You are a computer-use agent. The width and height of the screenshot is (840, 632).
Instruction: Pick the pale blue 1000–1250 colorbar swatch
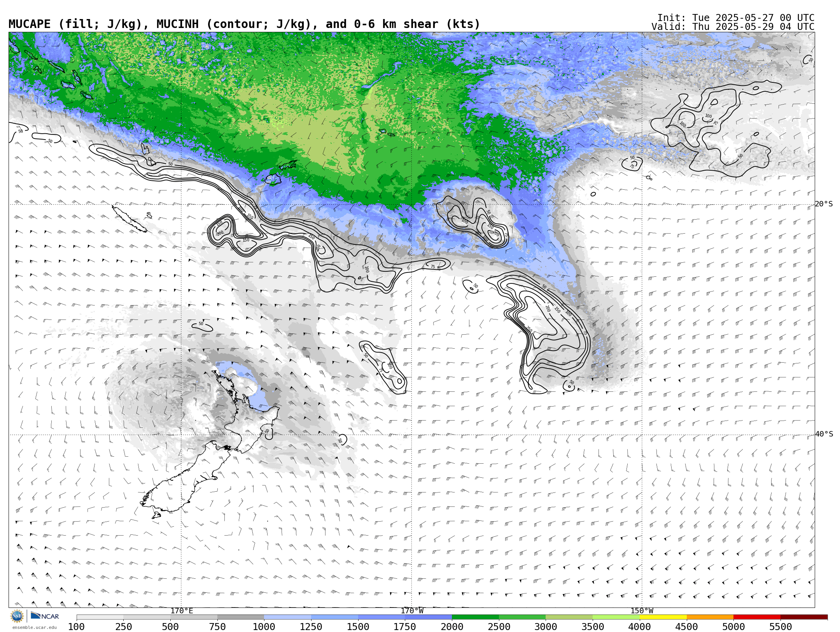[287, 617]
